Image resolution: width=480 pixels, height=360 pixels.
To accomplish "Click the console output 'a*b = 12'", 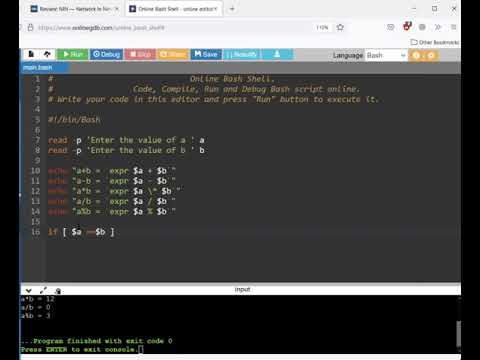I will (x=37, y=299).
